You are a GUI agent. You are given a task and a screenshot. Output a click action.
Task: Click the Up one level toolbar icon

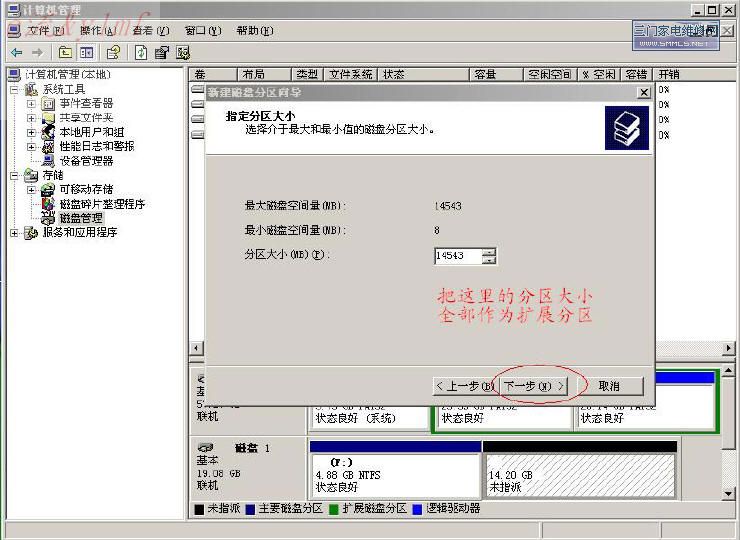click(65, 52)
